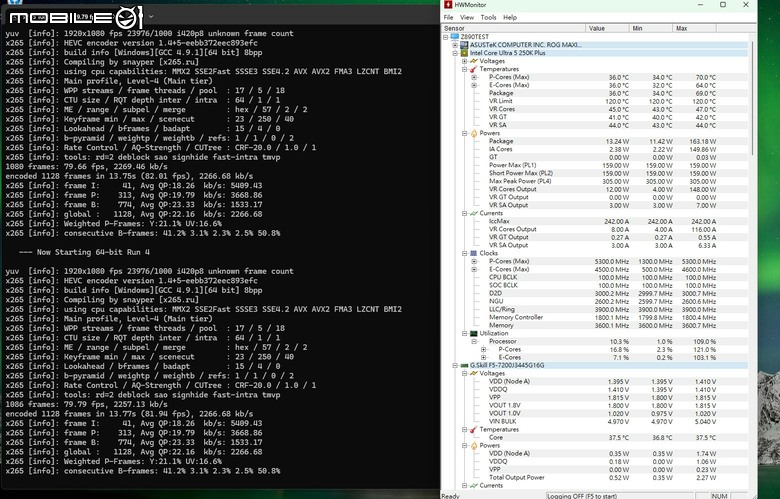Click 'Now Starting 64-bit Run 4' in the terminal
Image resolution: width=780 pixels, height=499 pixels.
tap(93, 252)
